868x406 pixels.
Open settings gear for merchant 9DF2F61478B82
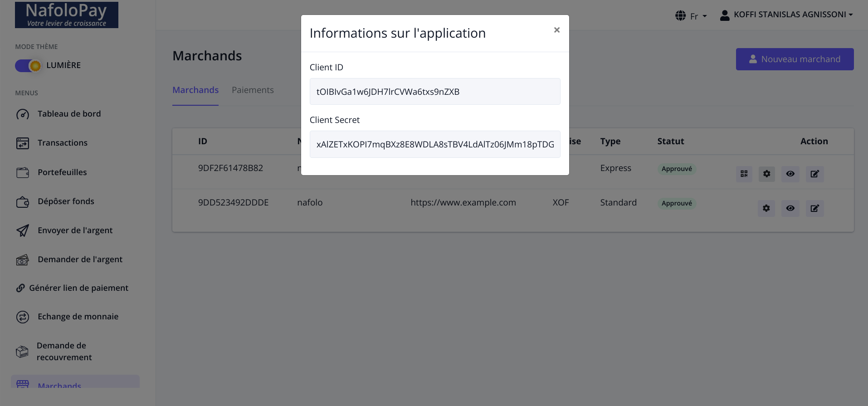pos(766,174)
